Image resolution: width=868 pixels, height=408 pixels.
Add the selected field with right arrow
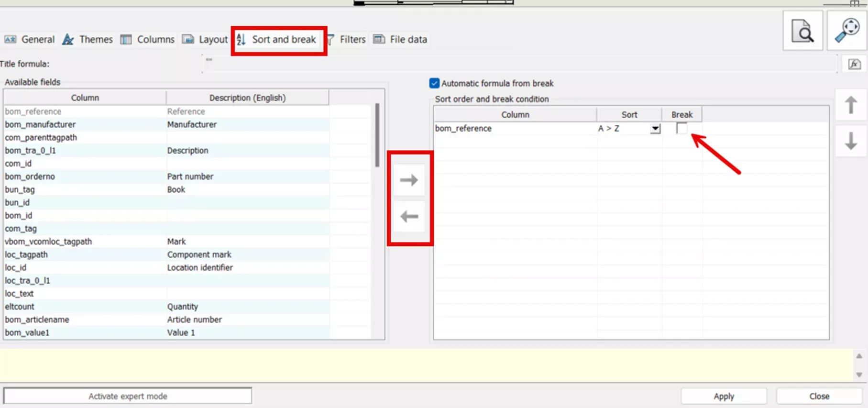pyautogui.click(x=409, y=180)
